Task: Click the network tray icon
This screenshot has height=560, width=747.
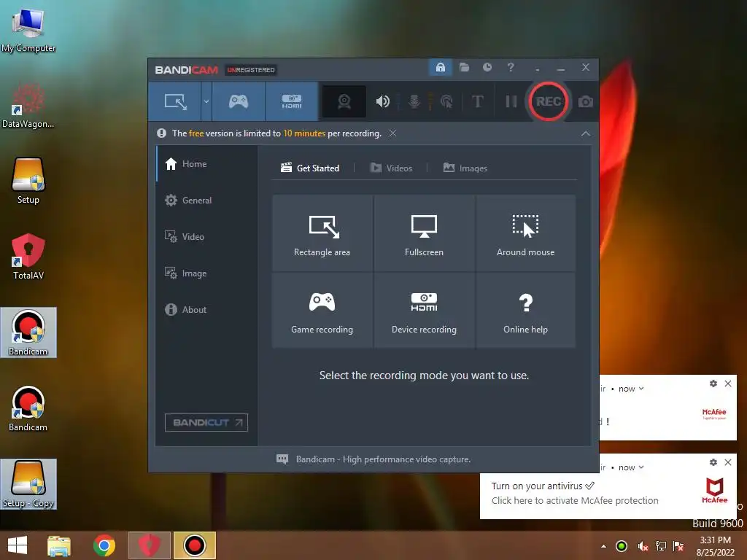Action: click(661, 546)
